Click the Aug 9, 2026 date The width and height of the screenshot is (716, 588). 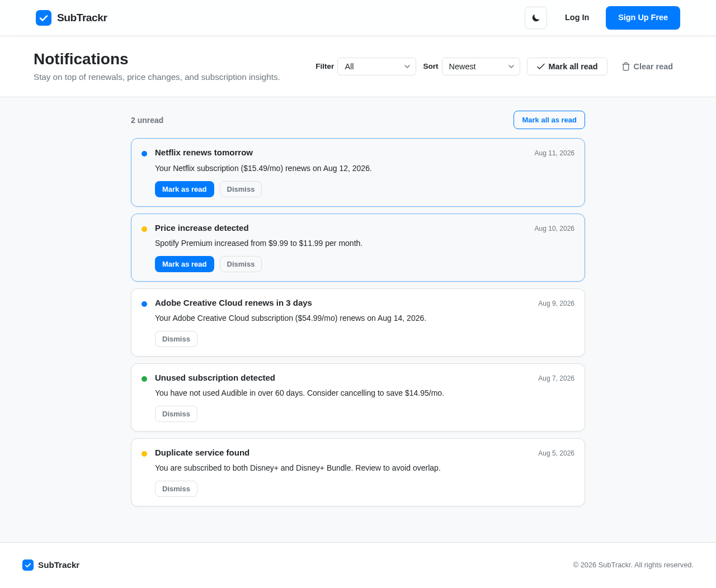(556, 304)
